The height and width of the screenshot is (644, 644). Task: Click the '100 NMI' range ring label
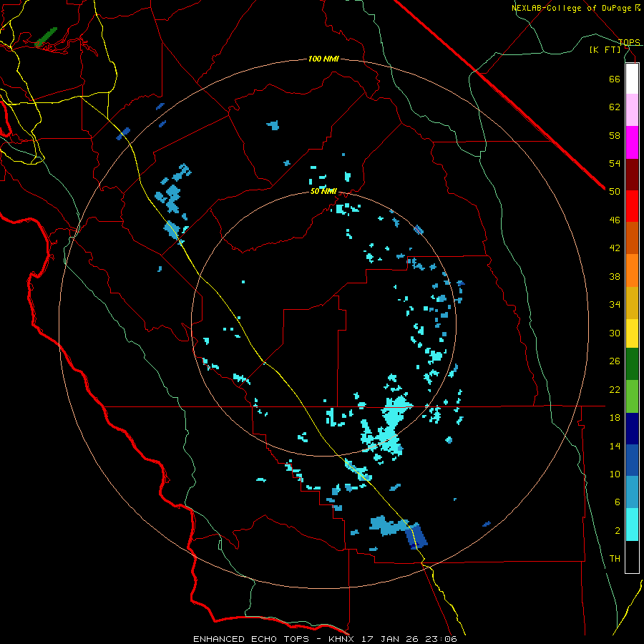click(x=323, y=59)
